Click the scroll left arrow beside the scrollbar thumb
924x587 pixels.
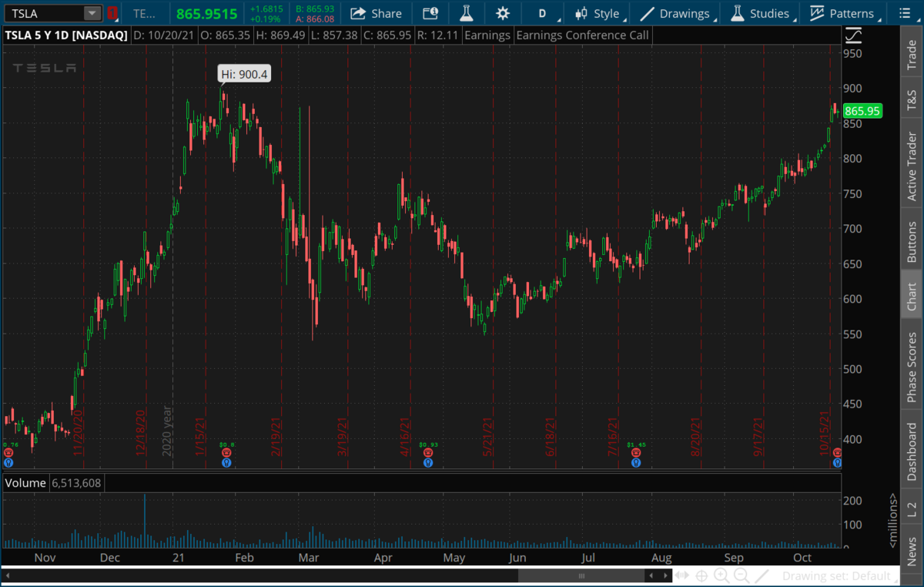pyautogui.click(x=651, y=575)
